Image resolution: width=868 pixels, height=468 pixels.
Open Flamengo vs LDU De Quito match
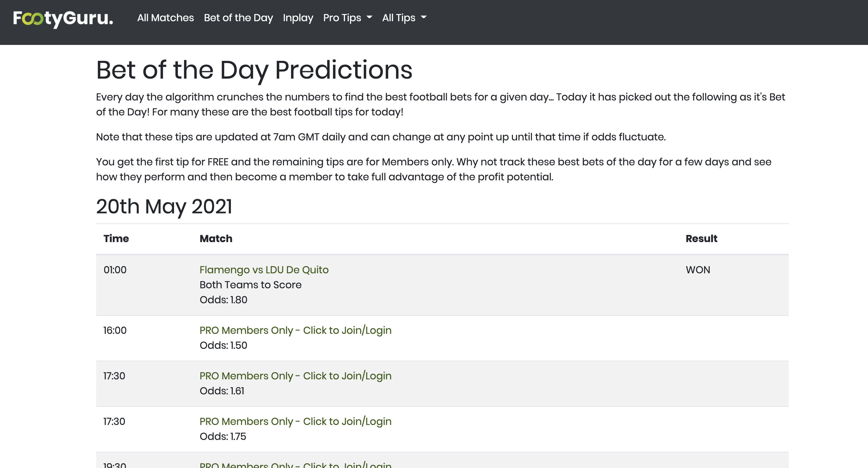pyautogui.click(x=264, y=270)
